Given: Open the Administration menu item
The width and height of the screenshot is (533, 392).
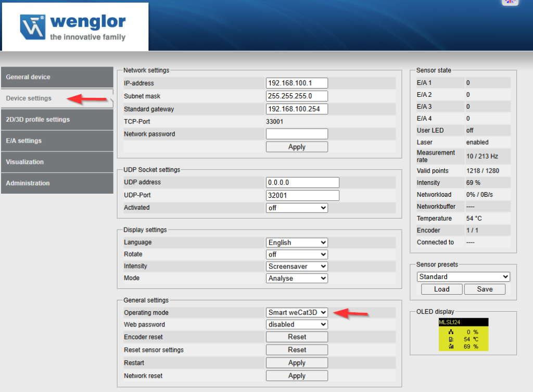Looking at the screenshot, I should [x=57, y=183].
